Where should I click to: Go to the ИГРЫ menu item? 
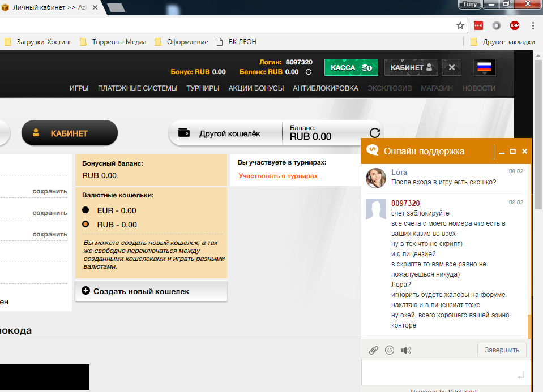coord(79,88)
